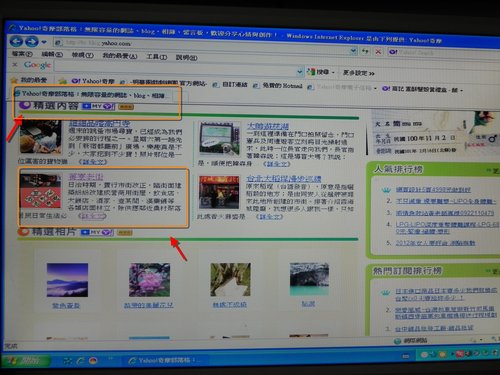Viewport: 500px width, 375px height.
Task: Click 詳全文 under the 日治時期 article
Action: pyautogui.click(x=92, y=216)
